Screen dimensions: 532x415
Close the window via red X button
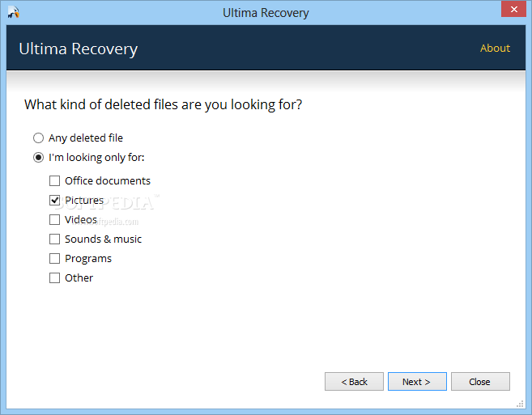pos(513,9)
